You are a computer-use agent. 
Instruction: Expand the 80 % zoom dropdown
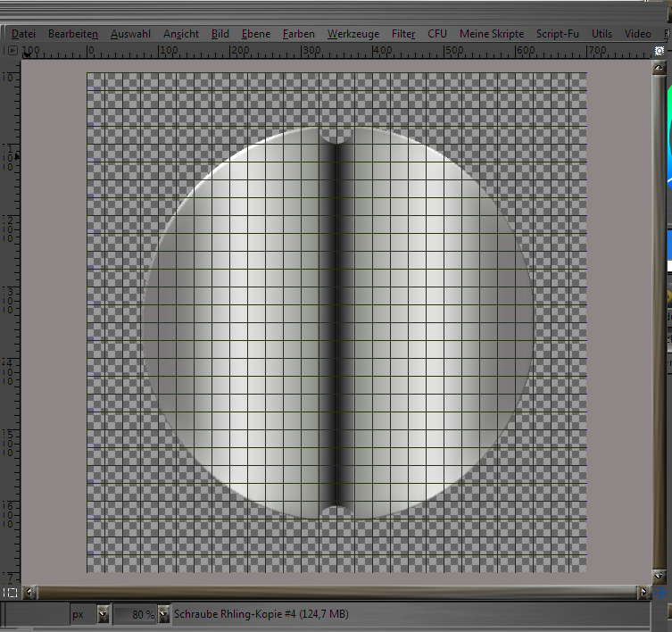163,614
